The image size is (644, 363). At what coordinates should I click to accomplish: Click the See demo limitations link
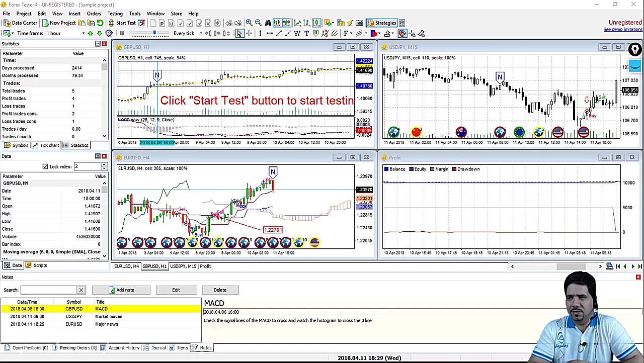tap(623, 29)
